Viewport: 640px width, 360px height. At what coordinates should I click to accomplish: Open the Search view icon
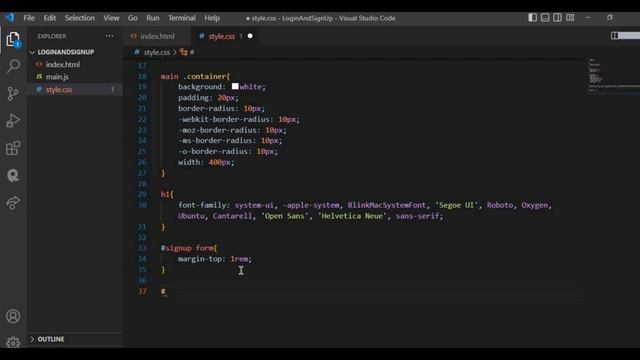click(13, 66)
